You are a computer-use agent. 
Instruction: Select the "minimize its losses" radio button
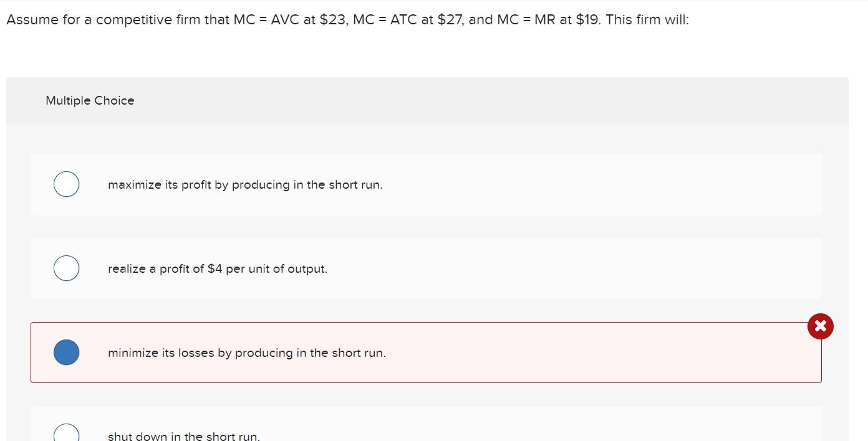pos(66,352)
